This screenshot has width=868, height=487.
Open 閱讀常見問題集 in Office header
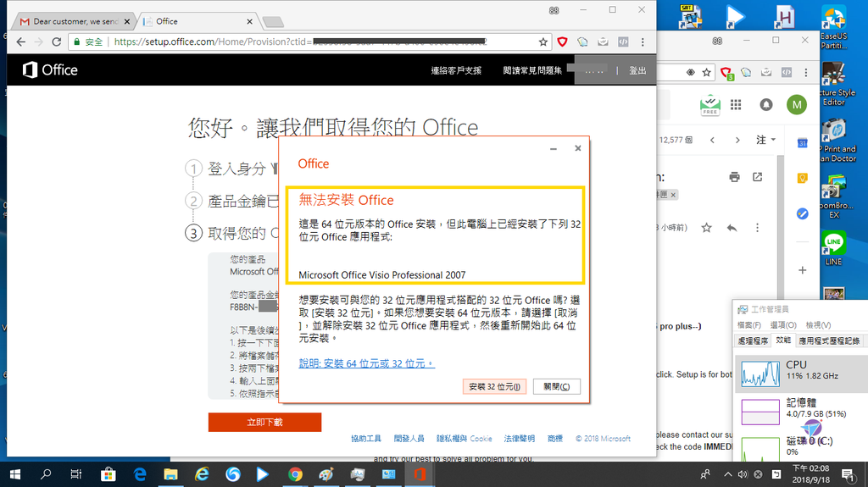(532, 71)
